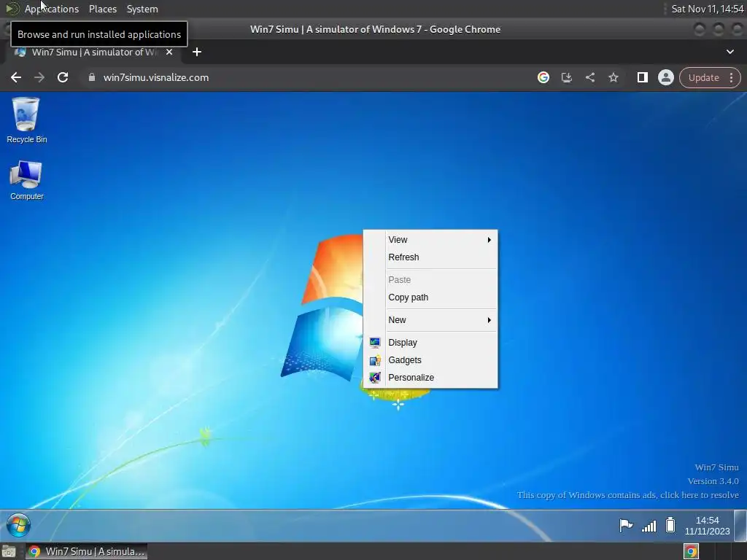Close the Win7 Simu tab
747x560 pixels.
169,52
